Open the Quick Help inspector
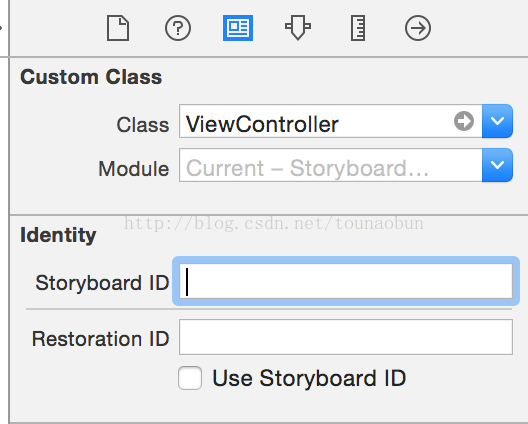The width and height of the screenshot is (528, 424). (x=178, y=28)
